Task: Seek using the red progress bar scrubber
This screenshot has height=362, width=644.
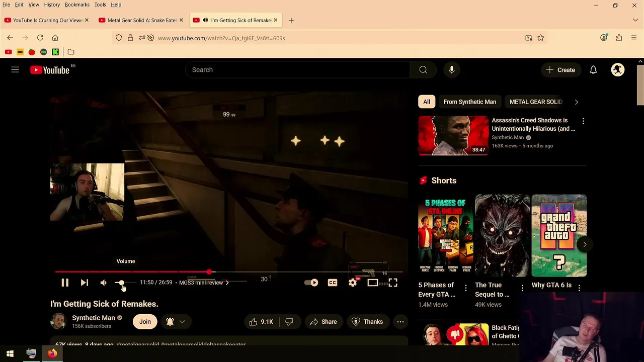Action: click(209, 272)
